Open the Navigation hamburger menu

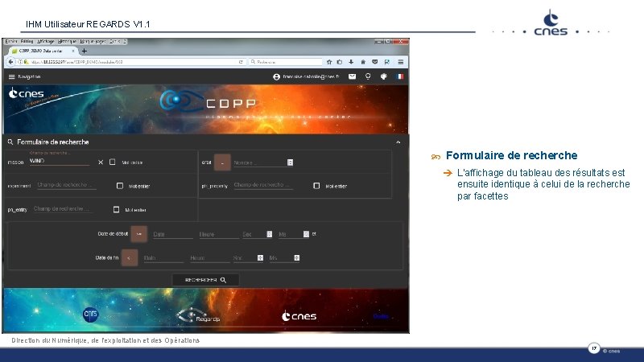click(x=11, y=76)
